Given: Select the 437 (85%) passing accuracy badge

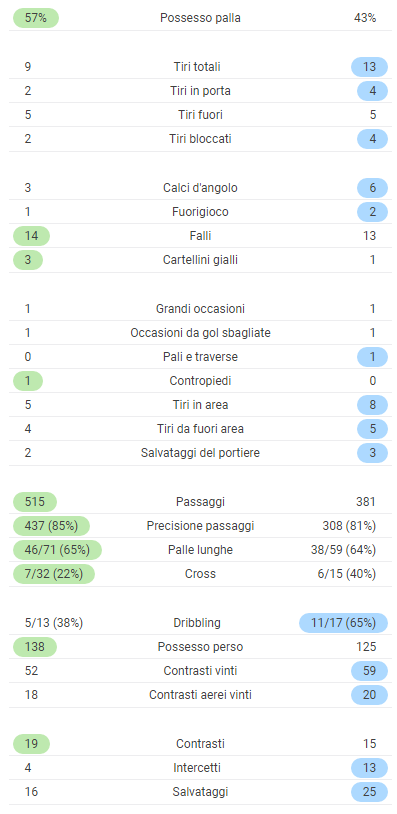Looking at the screenshot, I should point(51,526).
